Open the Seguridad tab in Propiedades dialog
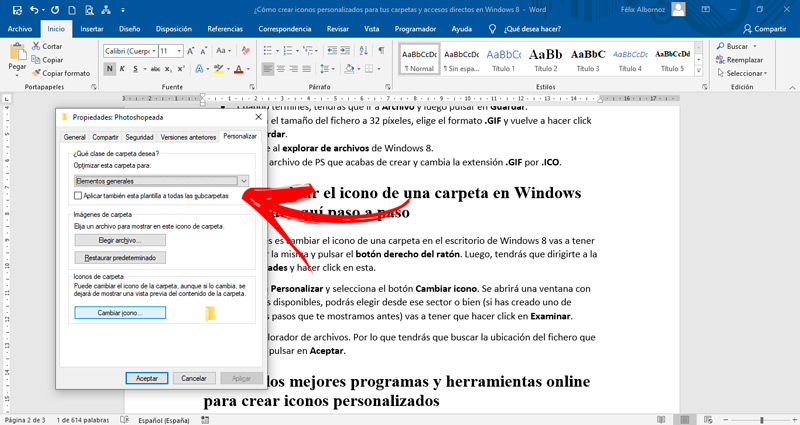This screenshot has width=800, height=425. pyautogui.click(x=139, y=137)
